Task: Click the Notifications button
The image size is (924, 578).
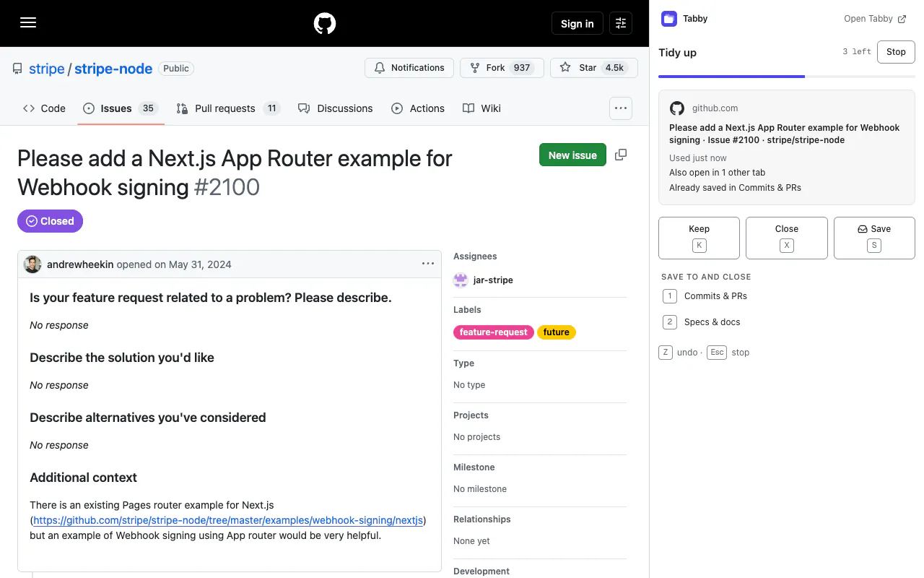Action: coord(409,68)
